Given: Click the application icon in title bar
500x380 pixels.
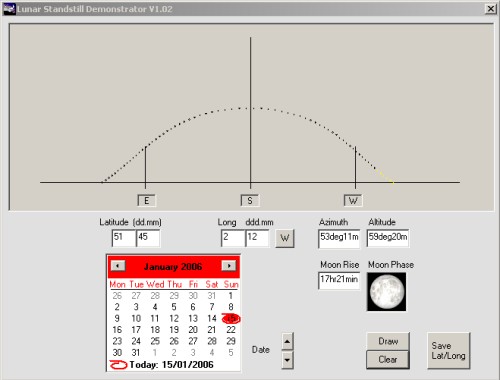Looking at the screenshot, I should [9, 9].
